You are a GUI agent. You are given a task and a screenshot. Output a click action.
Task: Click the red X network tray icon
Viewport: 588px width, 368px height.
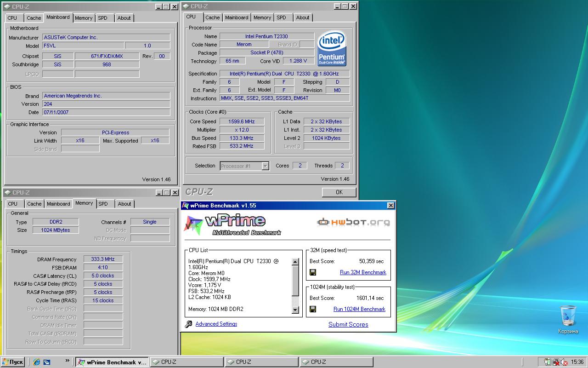555,362
